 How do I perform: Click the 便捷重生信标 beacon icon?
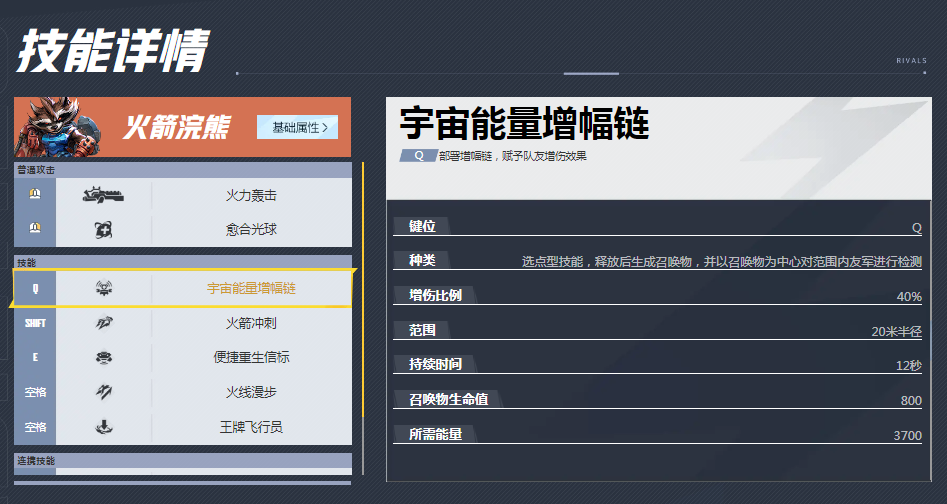tap(103, 358)
